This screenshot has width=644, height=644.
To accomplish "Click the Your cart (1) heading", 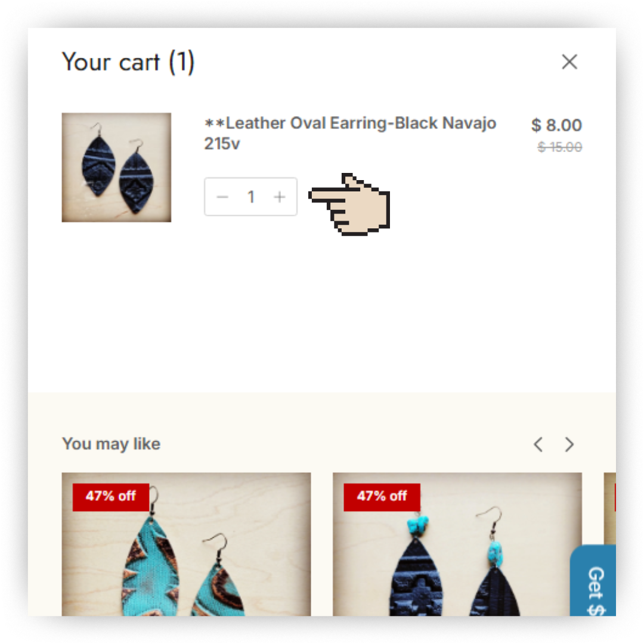I will (128, 62).
